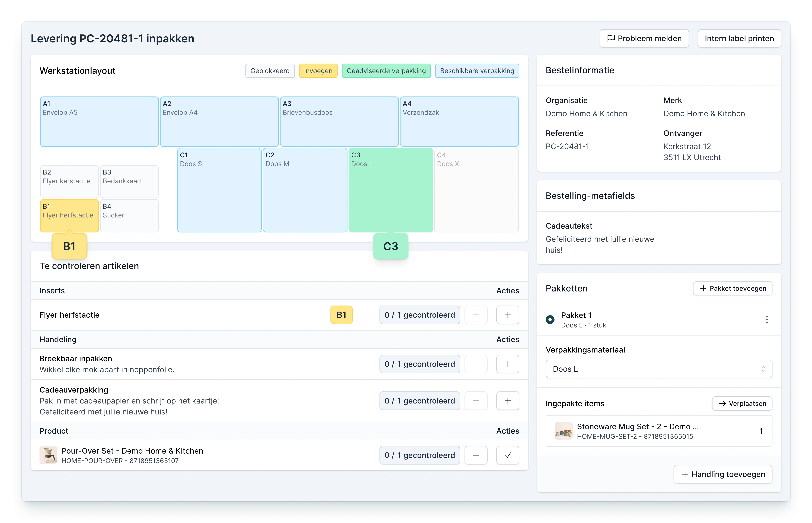This screenshot has height=523, width=812.
Task: Click plus icon for Pour-Over Set product
Action: click(476, 455)
